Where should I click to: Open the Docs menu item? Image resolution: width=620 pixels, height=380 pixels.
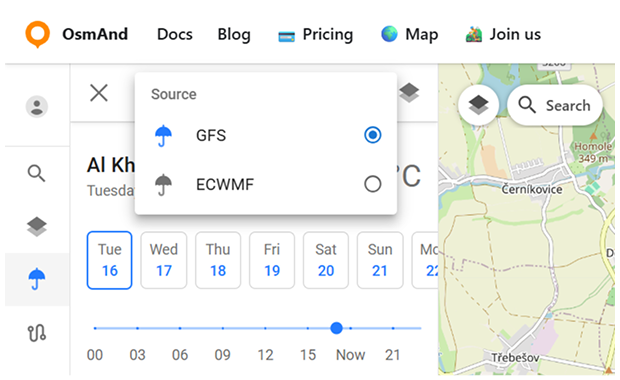(x=175, y=34)
